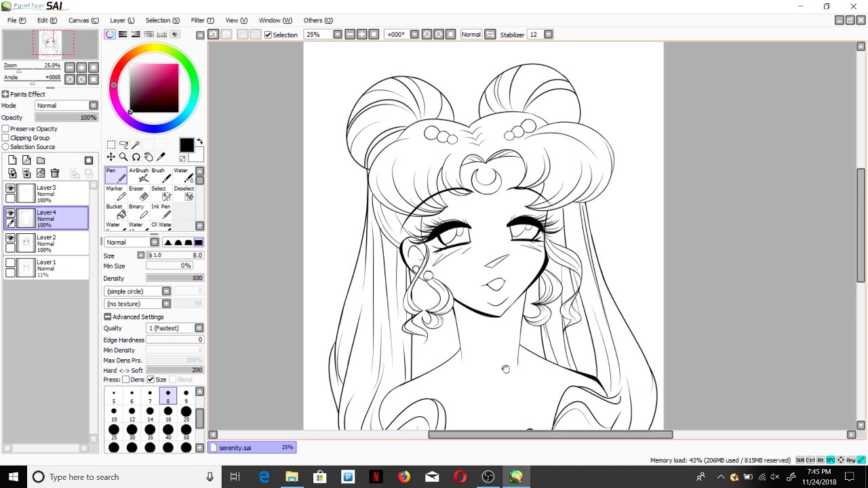
Task: Activate the Hand pan tool
Action: pos(148,157)
